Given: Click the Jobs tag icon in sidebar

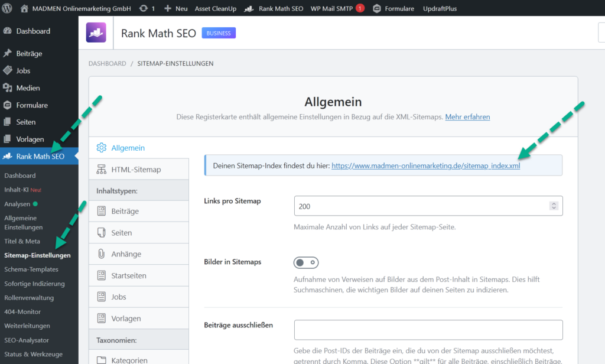Looking at the screenshot, I should point(7,71).
